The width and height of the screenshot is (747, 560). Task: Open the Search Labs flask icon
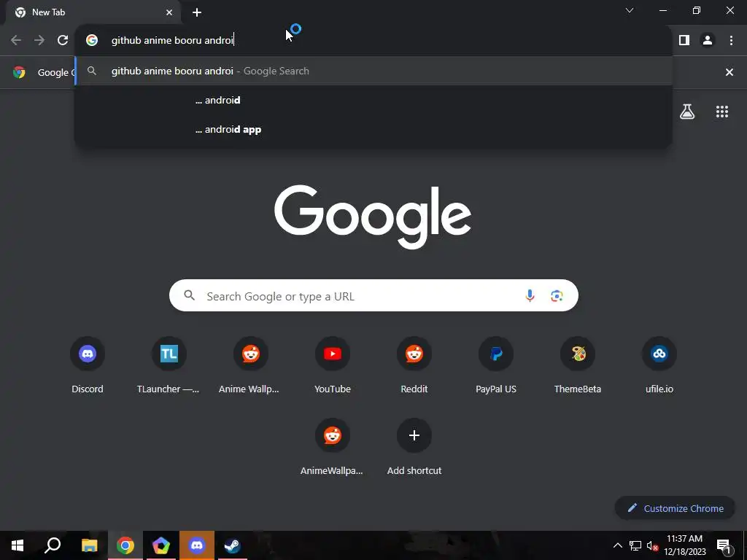click(687, 112)
